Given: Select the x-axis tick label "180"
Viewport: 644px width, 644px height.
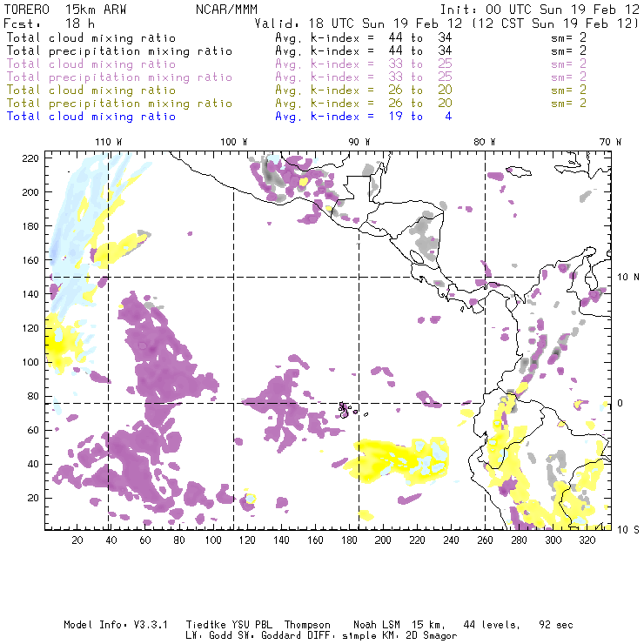Looking at the screenshot, I should coord(349,540).
